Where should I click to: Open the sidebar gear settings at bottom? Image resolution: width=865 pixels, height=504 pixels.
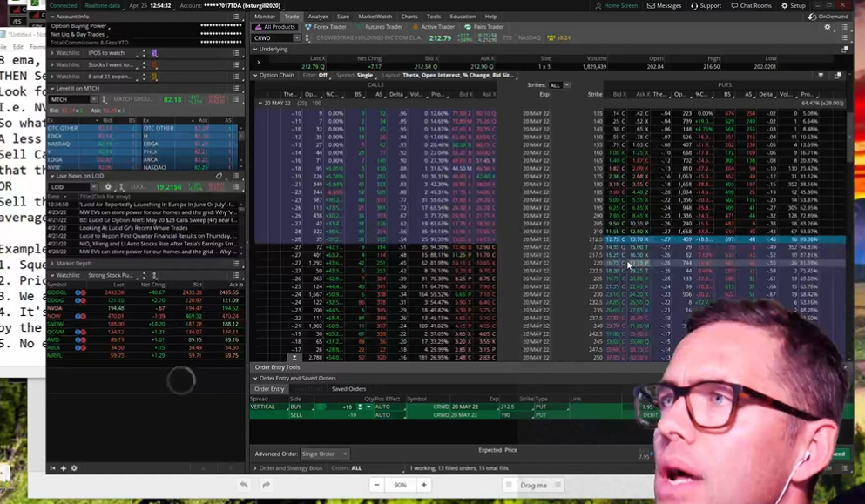coord(74,468)
